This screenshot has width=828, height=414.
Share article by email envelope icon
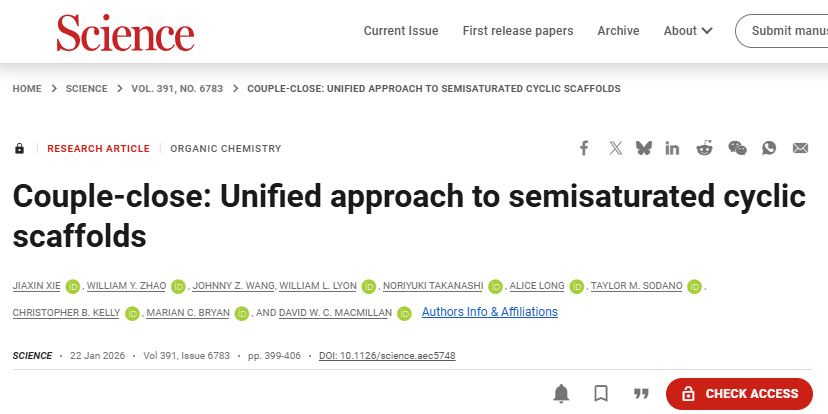(x=800, y=148)
